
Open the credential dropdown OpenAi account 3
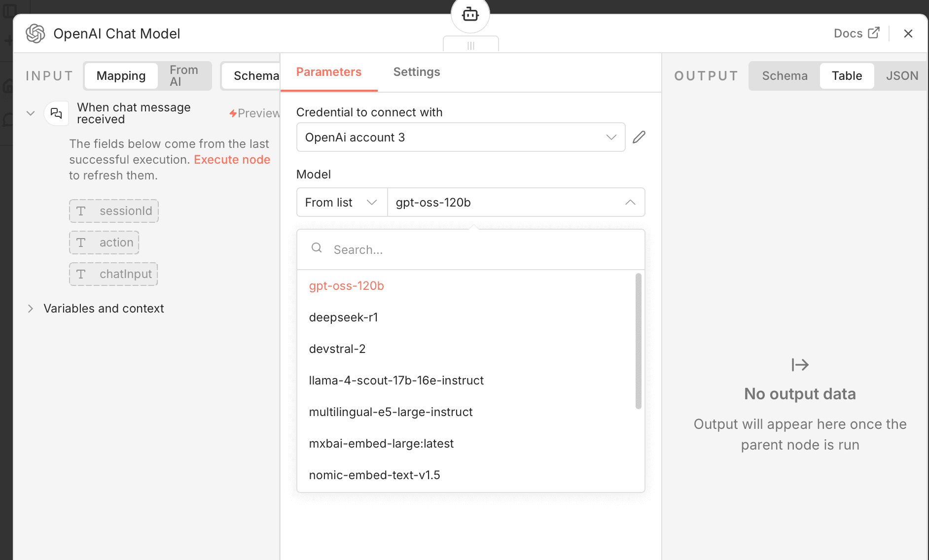tap(461, 137)
